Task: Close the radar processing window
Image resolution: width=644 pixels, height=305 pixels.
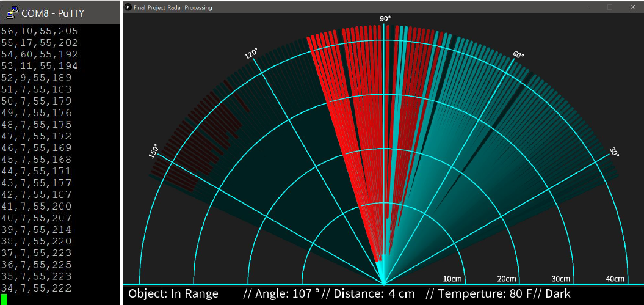Action: pyautogui.click(x=632, y=7)
